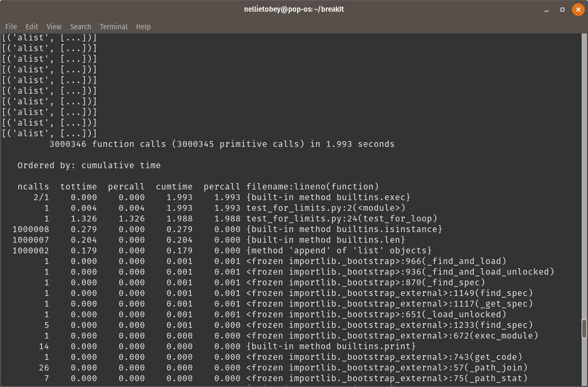Open the View menu

coord(54,27)
